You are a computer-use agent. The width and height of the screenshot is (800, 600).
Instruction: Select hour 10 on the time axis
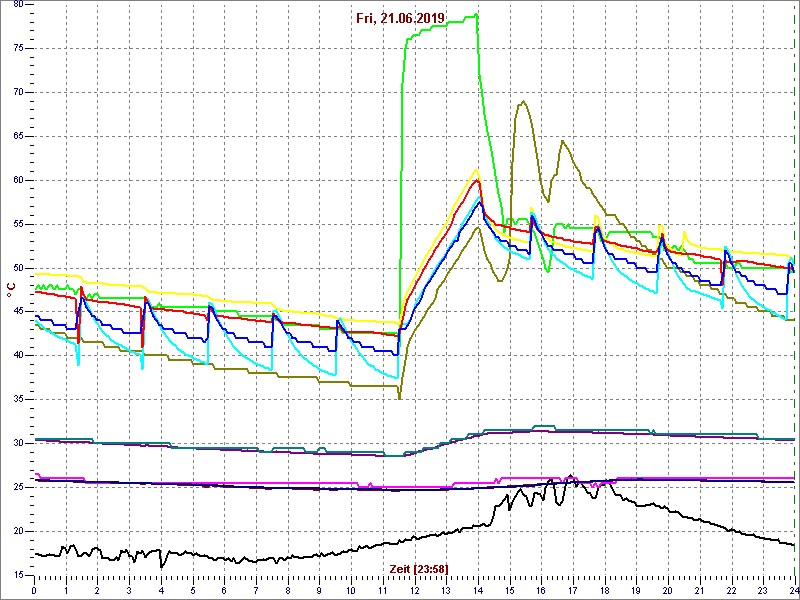pos(351,589)
